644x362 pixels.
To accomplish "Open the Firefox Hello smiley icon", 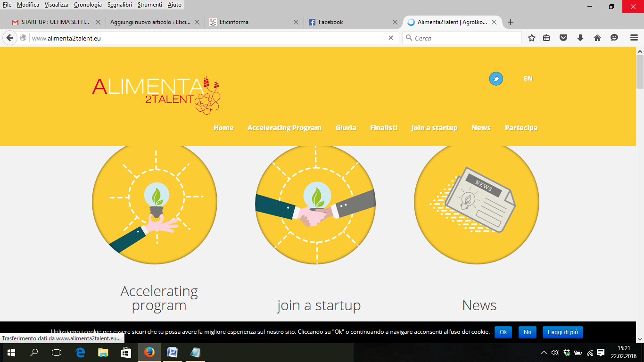I will coord(614,38).
